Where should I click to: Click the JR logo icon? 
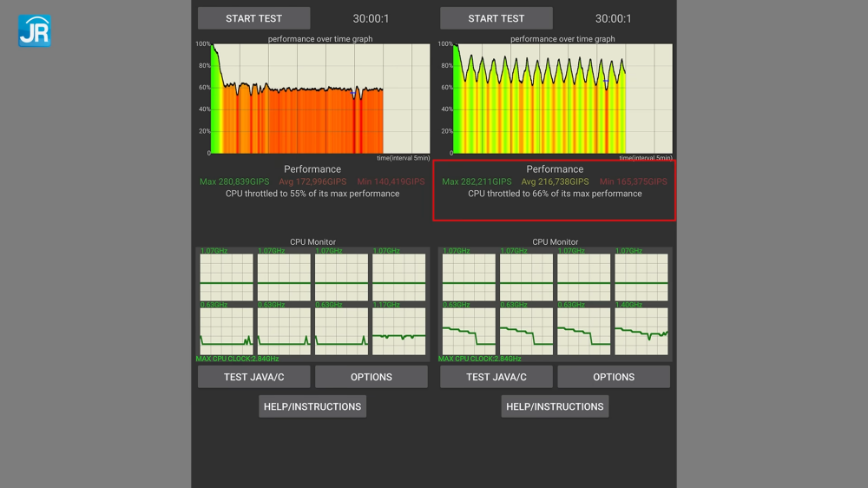click(35, 30)
